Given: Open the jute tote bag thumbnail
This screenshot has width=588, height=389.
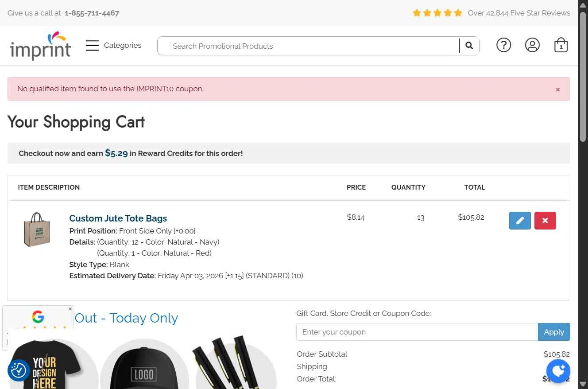Looking at the screenshot, I should [x=37, y=230].
